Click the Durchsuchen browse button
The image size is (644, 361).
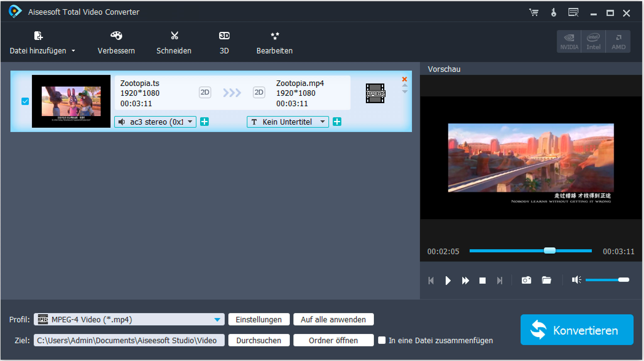pyautogui.click(x=259, y=340)
